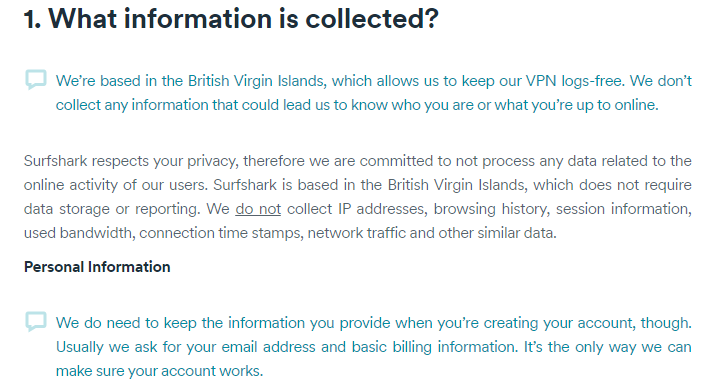Screen dimensions: 711x386
Task: Click "IP addresses" in the gray paragraph
Action: pyautogui.click(x=382, y=209)
